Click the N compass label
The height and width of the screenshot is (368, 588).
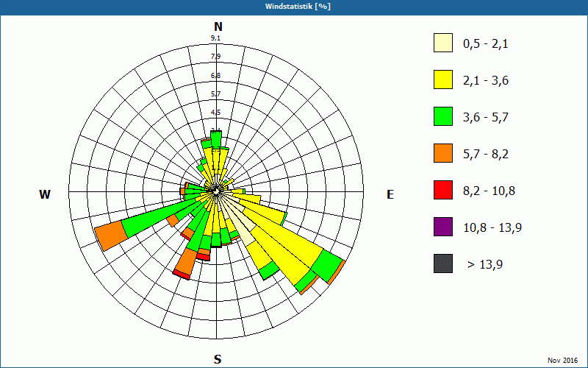pos(218,26)
